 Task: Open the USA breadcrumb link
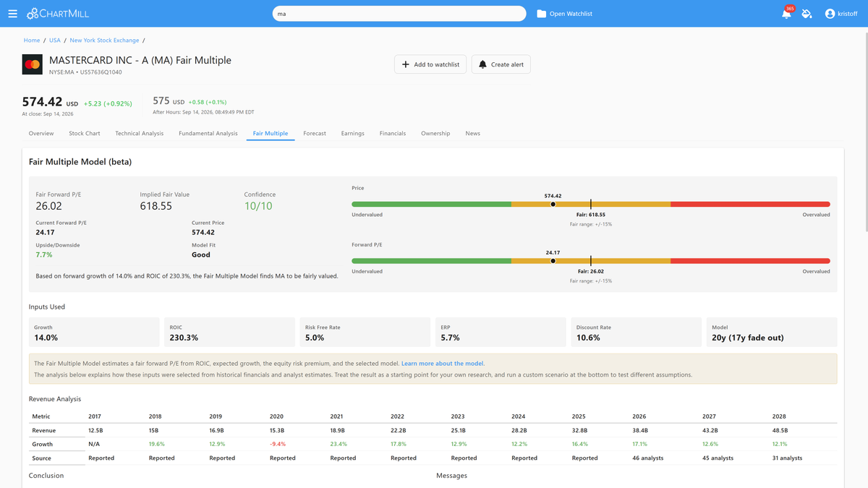tap(55, 40)
